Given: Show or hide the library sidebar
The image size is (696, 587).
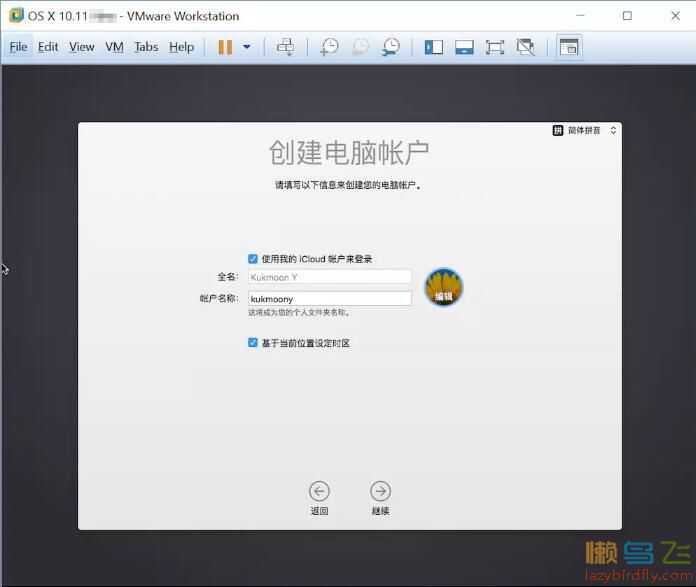Looking at the screenshot, I should pos(434,47).
